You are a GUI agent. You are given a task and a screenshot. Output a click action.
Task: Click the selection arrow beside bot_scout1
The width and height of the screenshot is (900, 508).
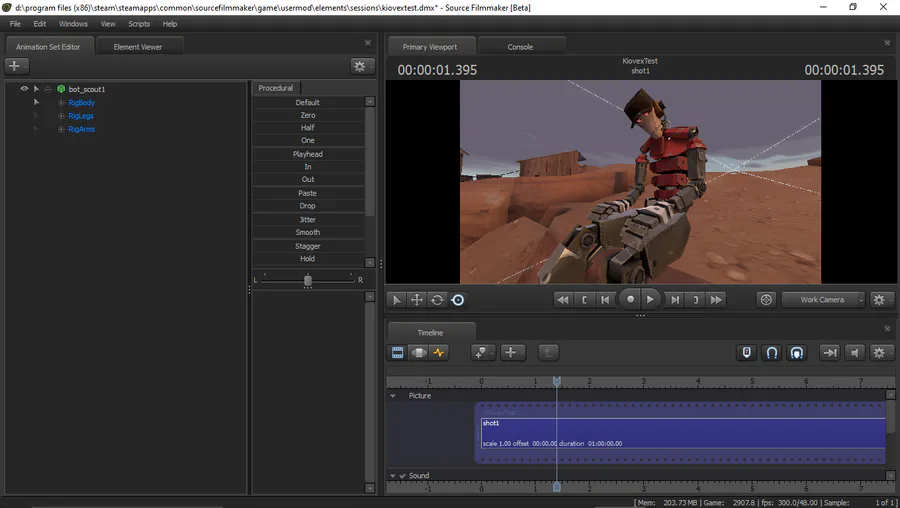pyautogui.click(x=36, y=88)
